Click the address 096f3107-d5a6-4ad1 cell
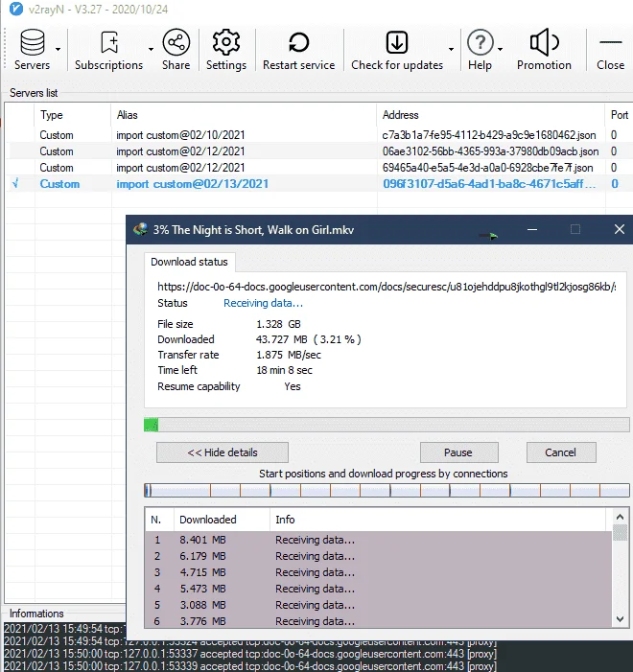 point(489,184)
